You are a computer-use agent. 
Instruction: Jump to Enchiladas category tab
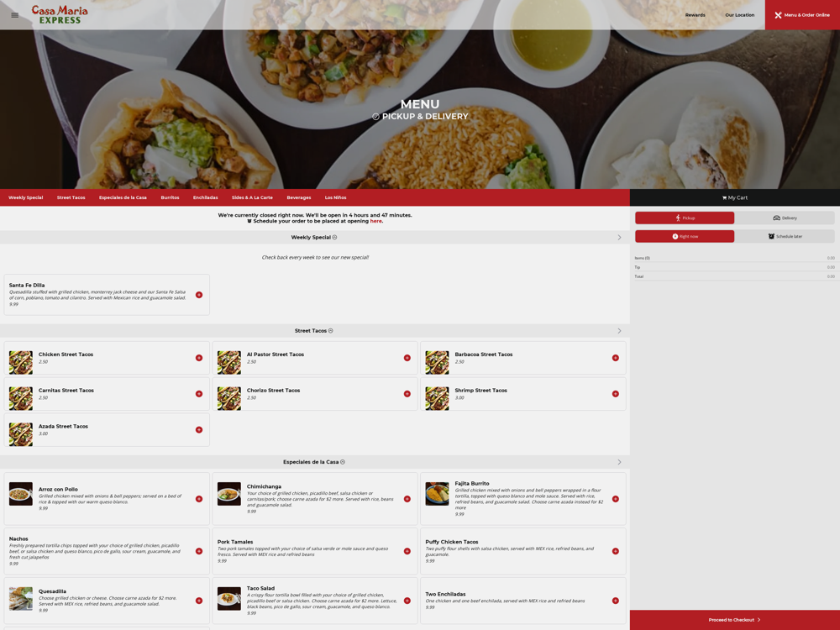(206, 197)
